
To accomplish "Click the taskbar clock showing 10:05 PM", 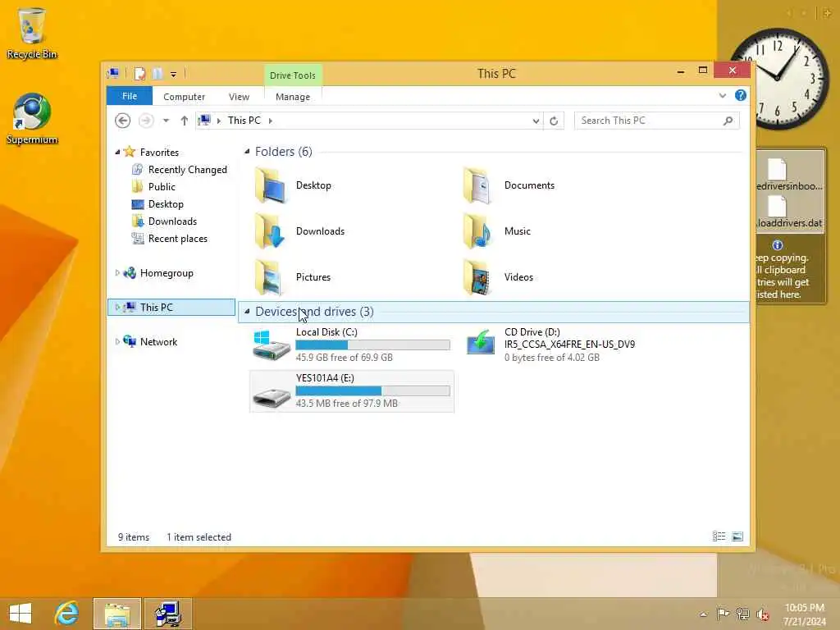I will 805,614.
